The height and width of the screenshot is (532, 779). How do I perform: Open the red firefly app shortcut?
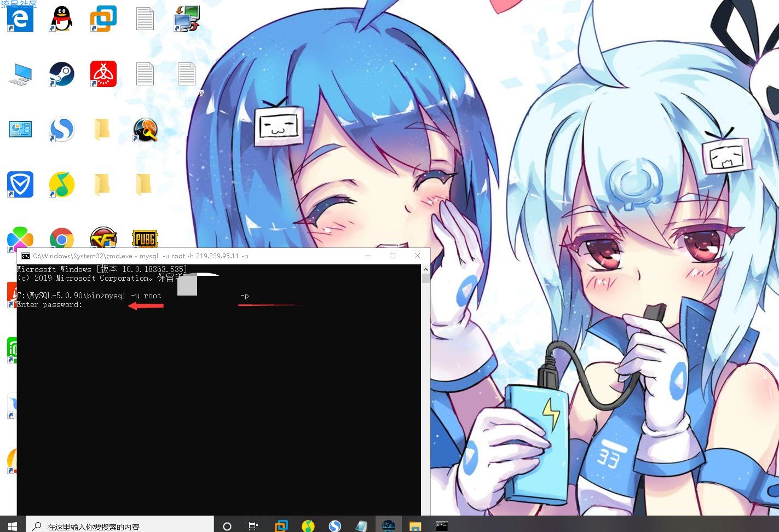tap(103, 74)
